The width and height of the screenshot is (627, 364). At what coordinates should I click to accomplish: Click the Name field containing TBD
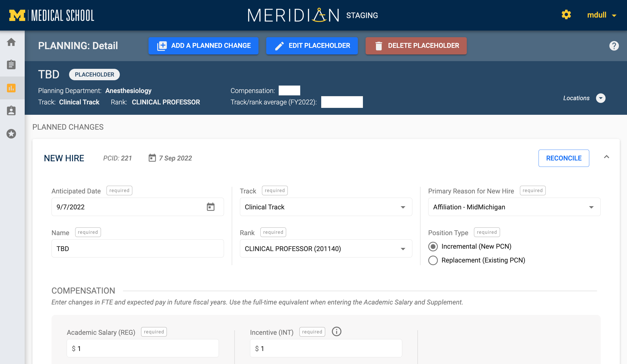coord(138,249)
